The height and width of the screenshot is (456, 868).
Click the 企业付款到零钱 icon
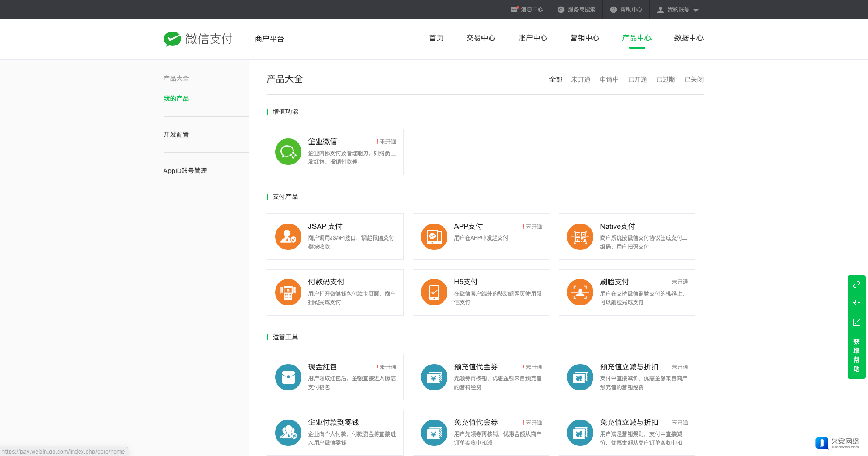[x=288, y=433]
